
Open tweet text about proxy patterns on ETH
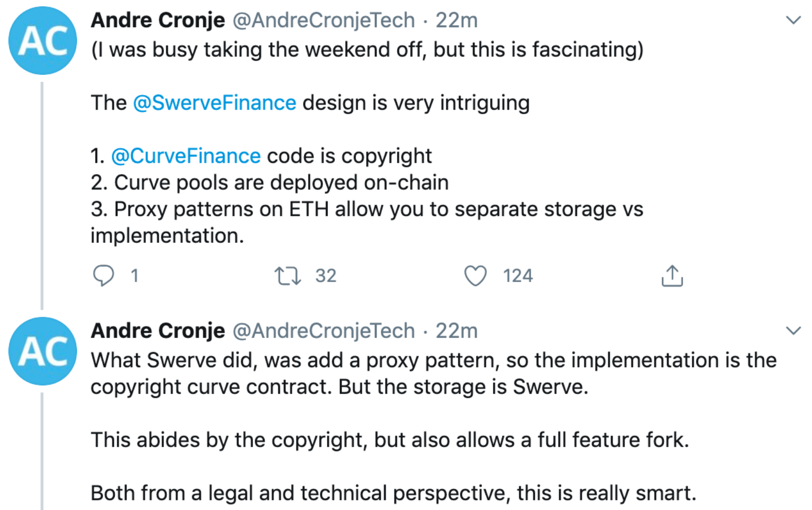click(367, 222)
